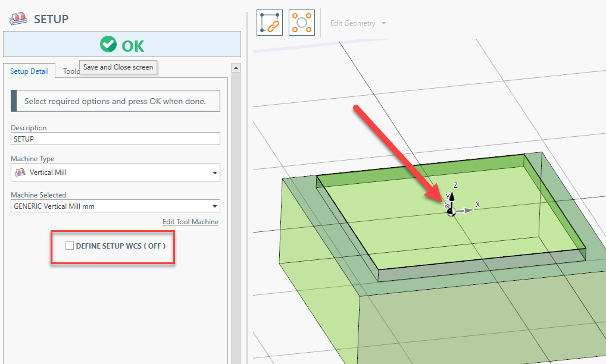Image resolution: width=606 pixels, height=364 pixels.
Task: Click the GENERIC Vertical Mill mm text
Action: [x=54, y=206]
